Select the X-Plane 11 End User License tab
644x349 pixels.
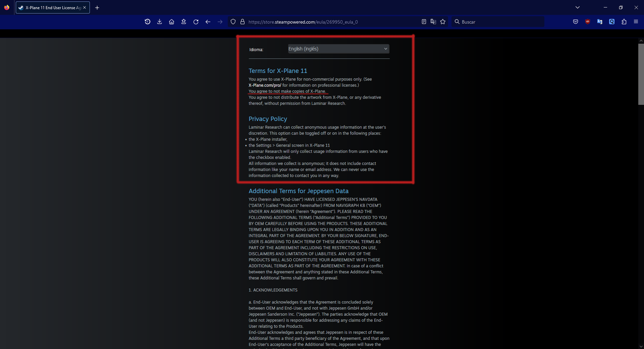pyautogui.click(x=53, y=8)
